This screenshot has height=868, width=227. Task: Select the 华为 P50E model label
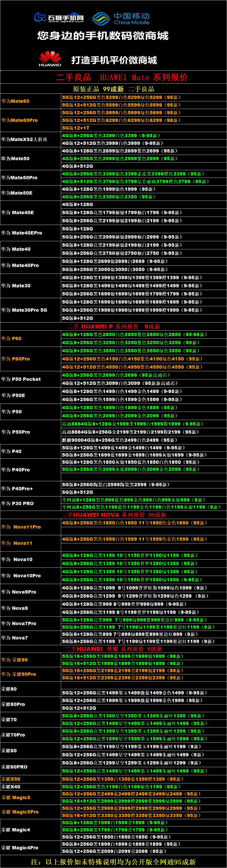point(13,396)
